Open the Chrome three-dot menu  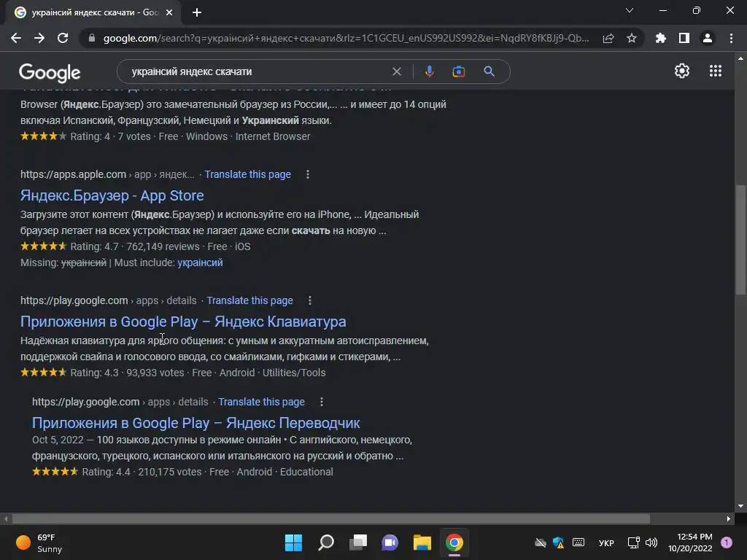[731, 38]
